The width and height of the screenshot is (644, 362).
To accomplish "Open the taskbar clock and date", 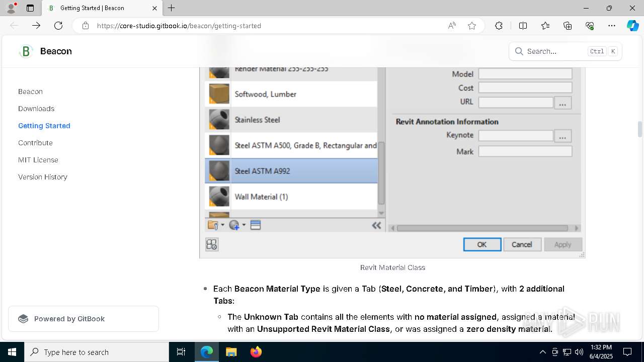I will tap(601, 352).
